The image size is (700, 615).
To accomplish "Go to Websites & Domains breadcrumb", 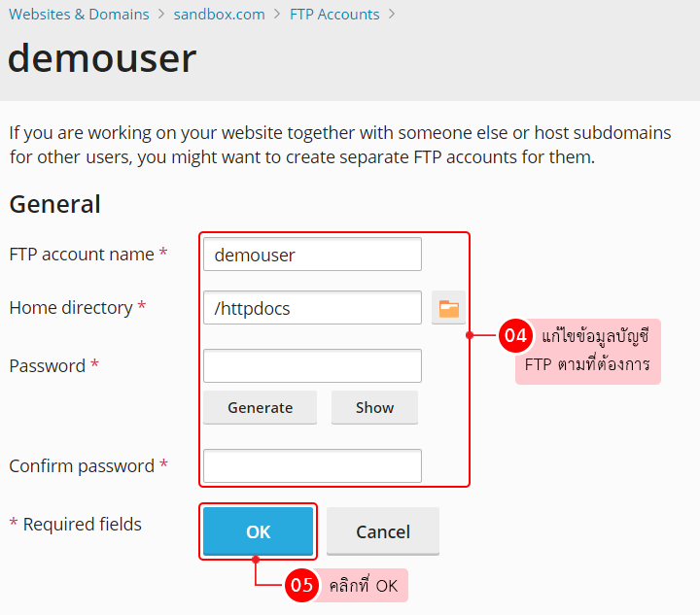I will 79,15.
